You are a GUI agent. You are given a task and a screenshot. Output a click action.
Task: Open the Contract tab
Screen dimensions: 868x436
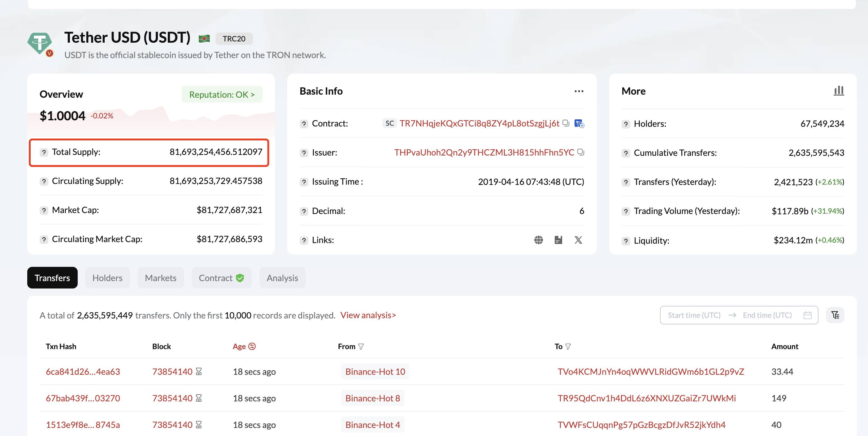[x=221, y=278]
